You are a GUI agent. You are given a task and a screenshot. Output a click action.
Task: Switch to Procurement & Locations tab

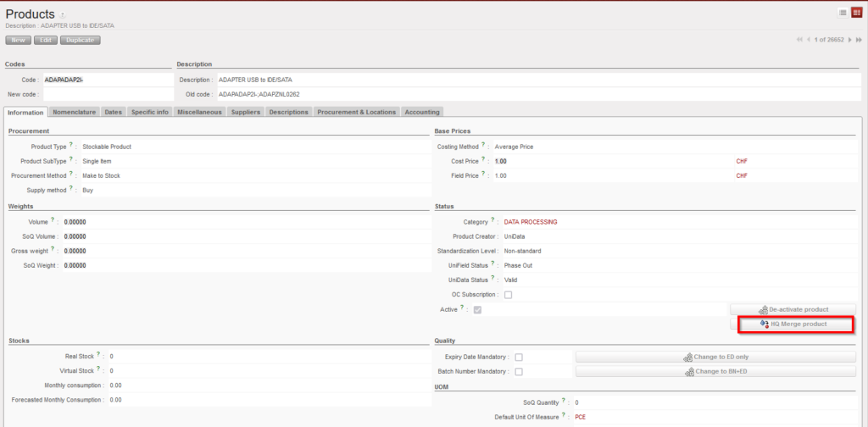click(x=356, y=112)
